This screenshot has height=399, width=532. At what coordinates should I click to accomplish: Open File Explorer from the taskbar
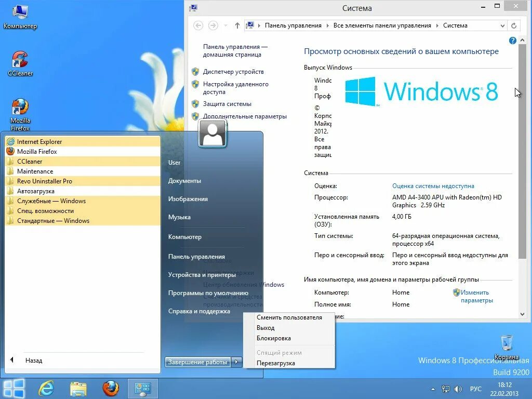pos(78,388)
